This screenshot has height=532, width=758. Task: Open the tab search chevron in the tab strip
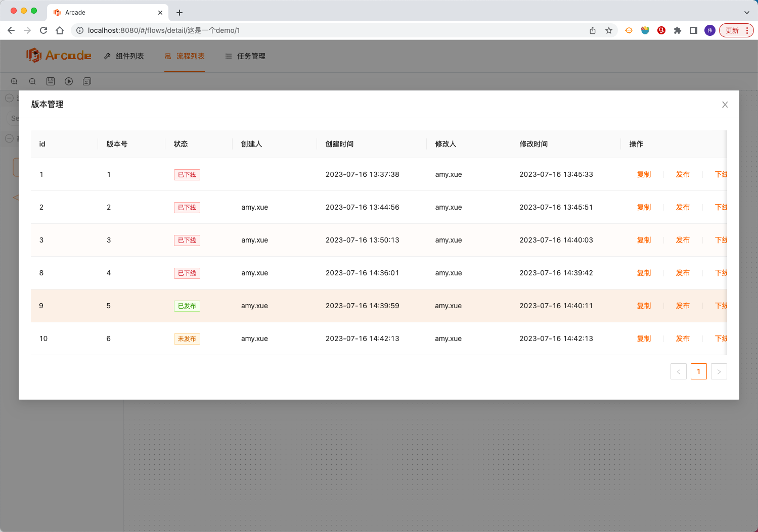(x=747, y=12)
